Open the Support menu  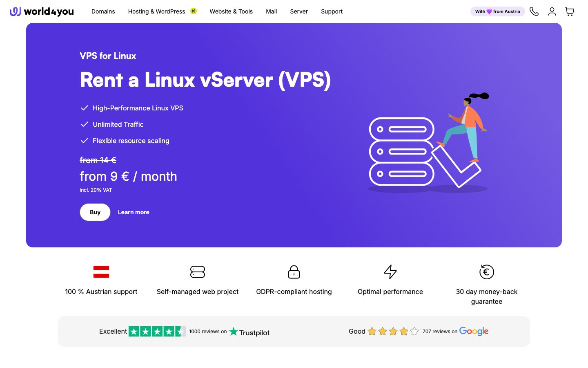click(332, 11)
